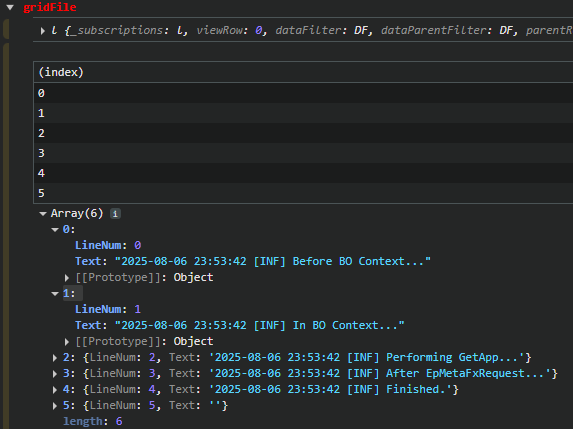Select table row with index 0
The image size is (573, 429).
pos(303,93)
